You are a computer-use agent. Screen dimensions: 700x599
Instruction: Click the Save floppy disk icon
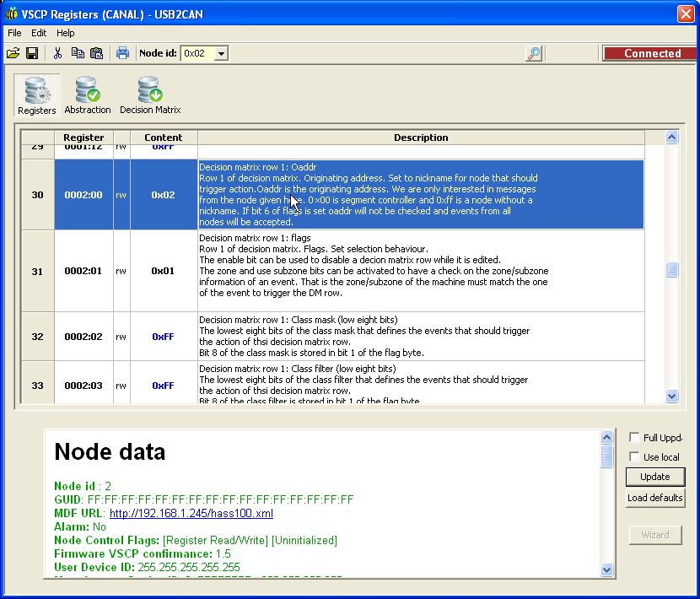pyautogui.click(x=32, y=53)
